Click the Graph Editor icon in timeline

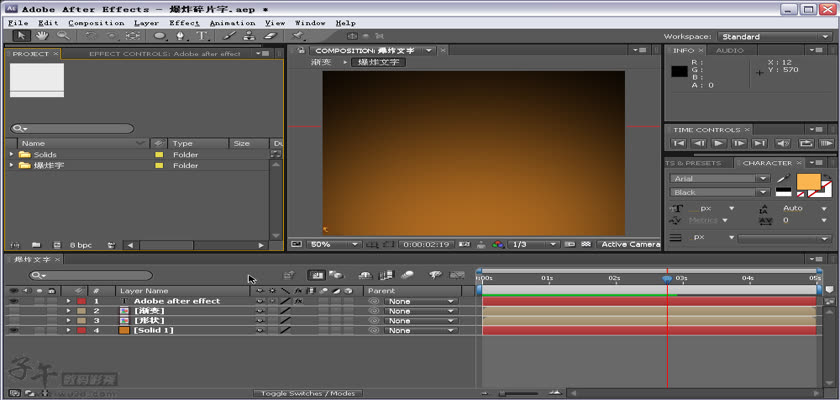[457, 275]
